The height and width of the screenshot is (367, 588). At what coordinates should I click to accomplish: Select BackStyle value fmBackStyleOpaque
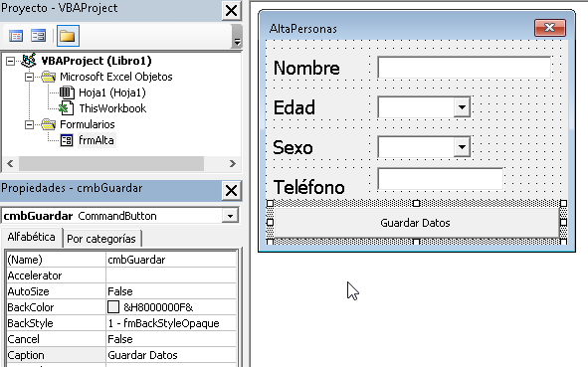click(171, 323)
